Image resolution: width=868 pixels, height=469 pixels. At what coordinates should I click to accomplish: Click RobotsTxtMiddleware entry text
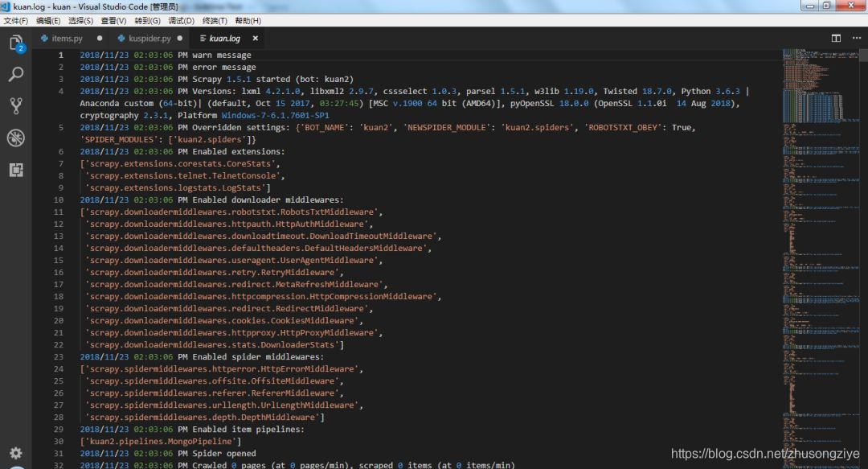231,212
